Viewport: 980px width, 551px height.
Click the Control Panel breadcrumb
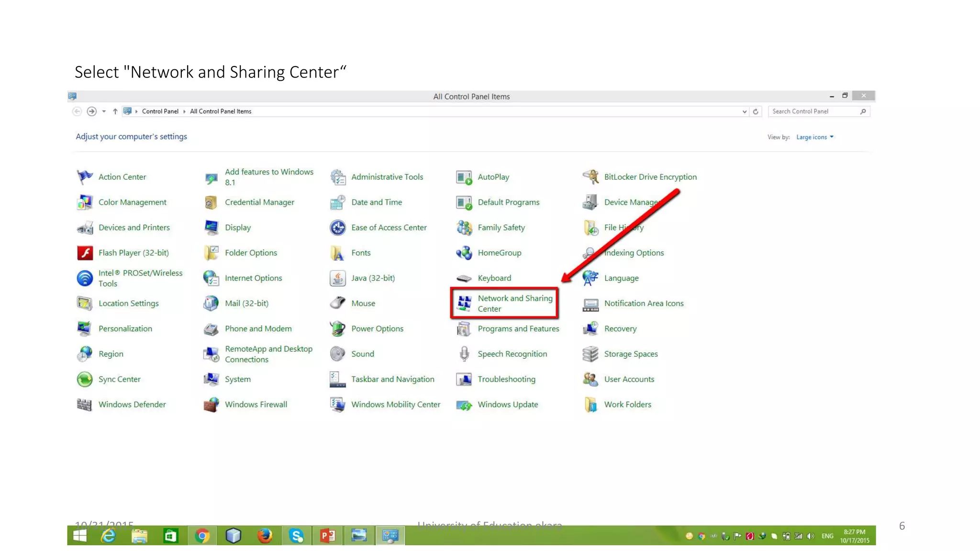point(160,111)
